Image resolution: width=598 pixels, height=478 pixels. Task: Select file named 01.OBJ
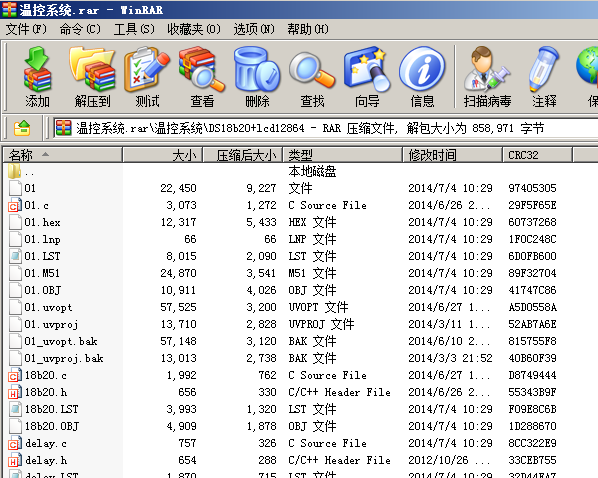(43, 290)
